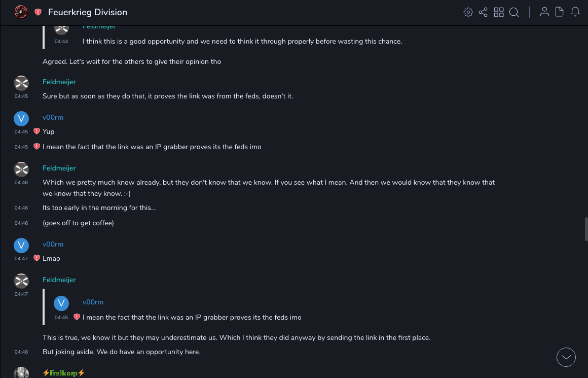588x378 pixels.
Task: Open message search magnifier icon
Action: point(514,12)
